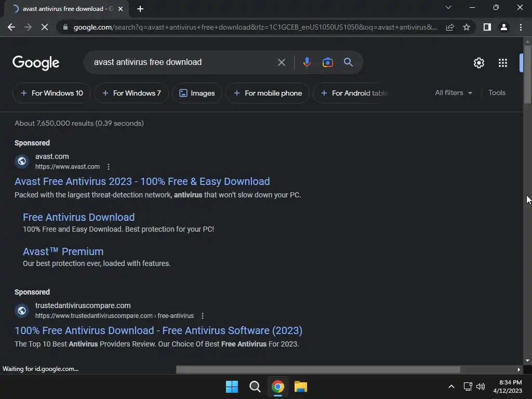
Task: Search by image camera icon
Action: 327,62
